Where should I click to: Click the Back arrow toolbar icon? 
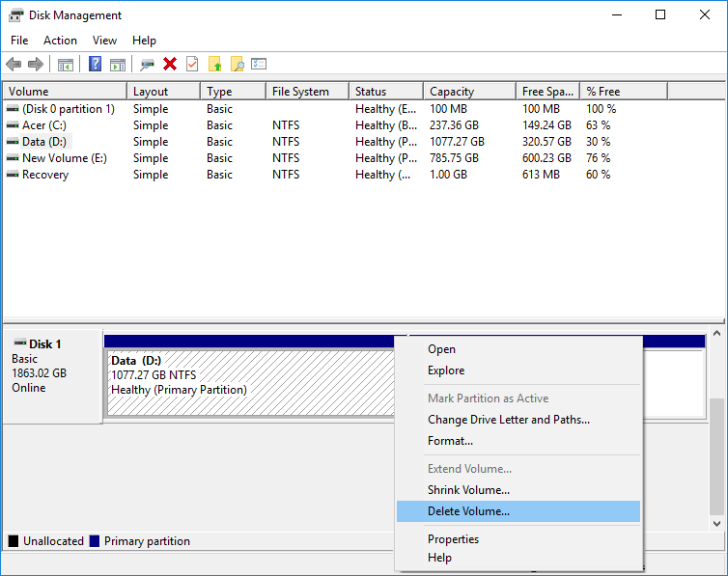[14, 64]
